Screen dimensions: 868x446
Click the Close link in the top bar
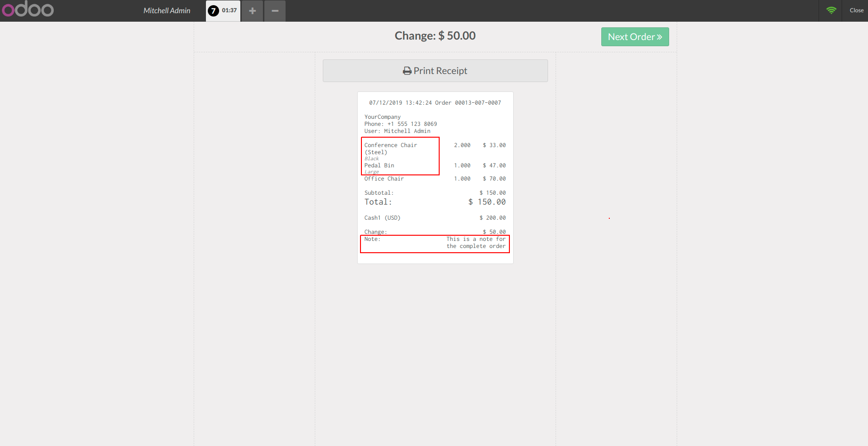click(x=856, y=10)
